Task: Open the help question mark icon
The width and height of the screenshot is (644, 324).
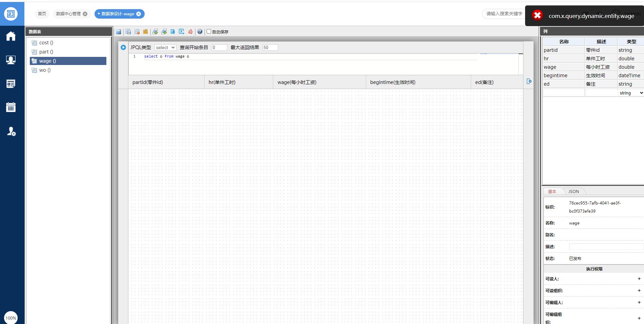Action: coord(200,32)
